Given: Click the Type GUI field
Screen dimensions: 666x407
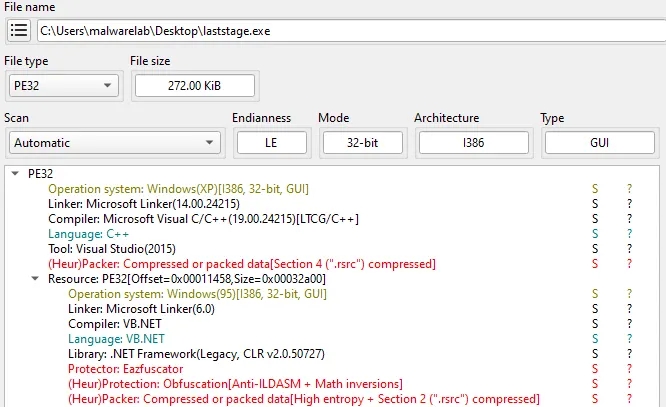Looking at the screenshot, I should (x=600, y=143).
